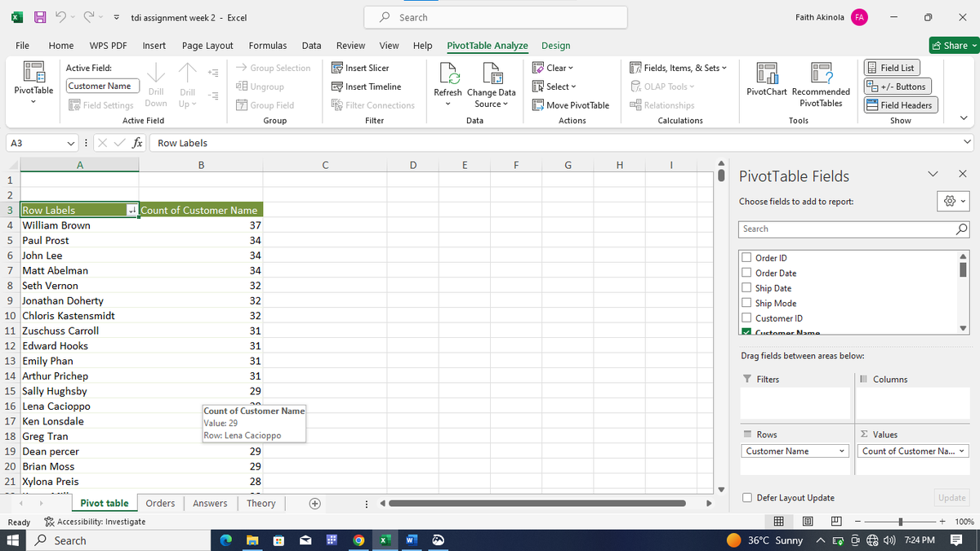Expand the Select dropdown
The width and height of the screenshot is (980, 551).
(x=555, y=87)
